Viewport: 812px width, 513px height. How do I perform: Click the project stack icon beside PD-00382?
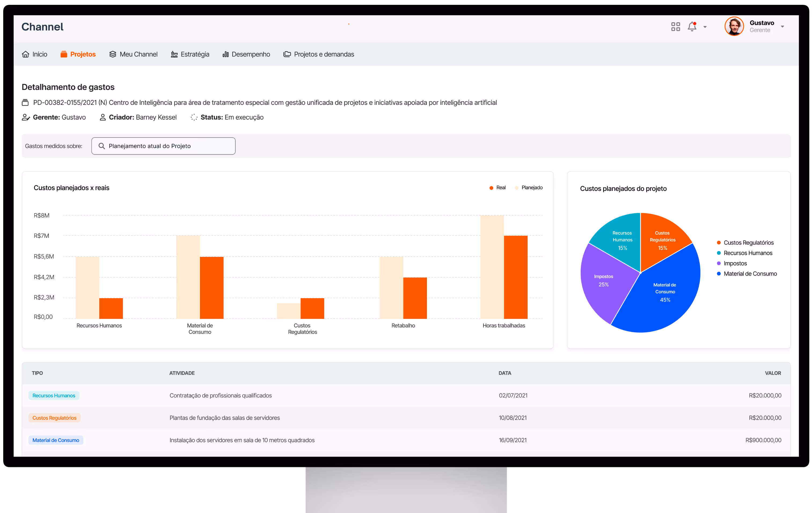coord(25,102)
